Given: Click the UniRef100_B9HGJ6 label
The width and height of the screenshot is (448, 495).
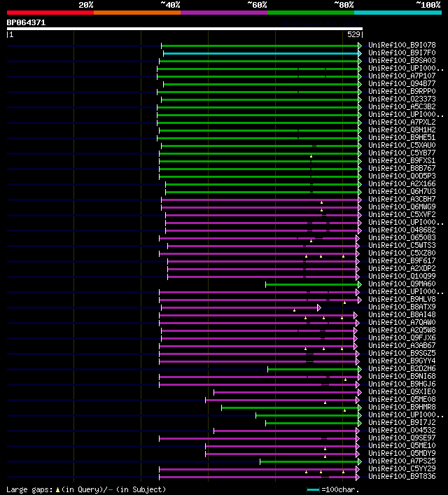Looking at the screenshot, I should (x=402, y=384).
